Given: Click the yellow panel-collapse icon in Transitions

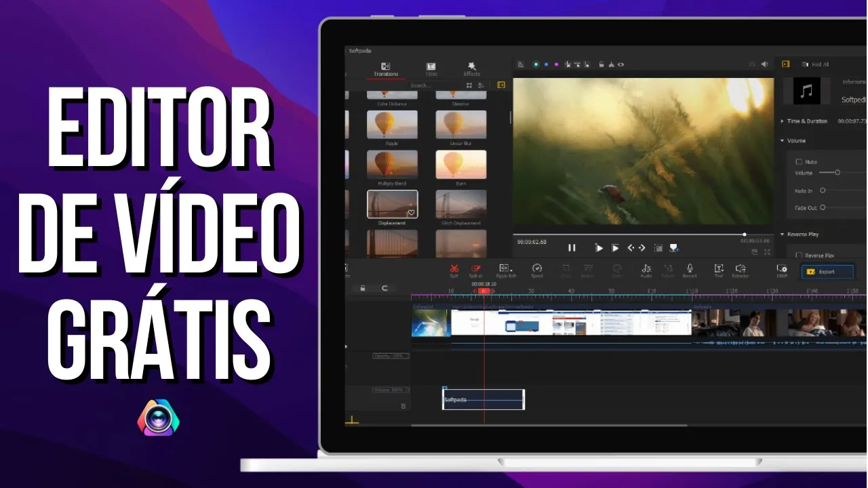Looking at the screenshot, I should (501, 85).
